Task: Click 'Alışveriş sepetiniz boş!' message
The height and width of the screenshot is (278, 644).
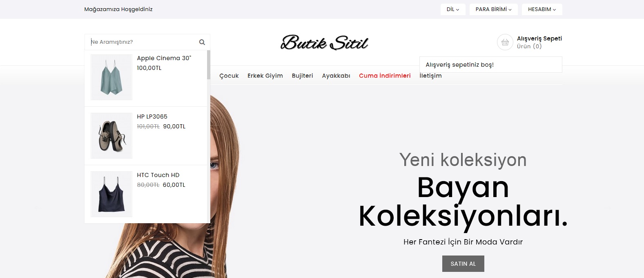Action: (459, 65)
